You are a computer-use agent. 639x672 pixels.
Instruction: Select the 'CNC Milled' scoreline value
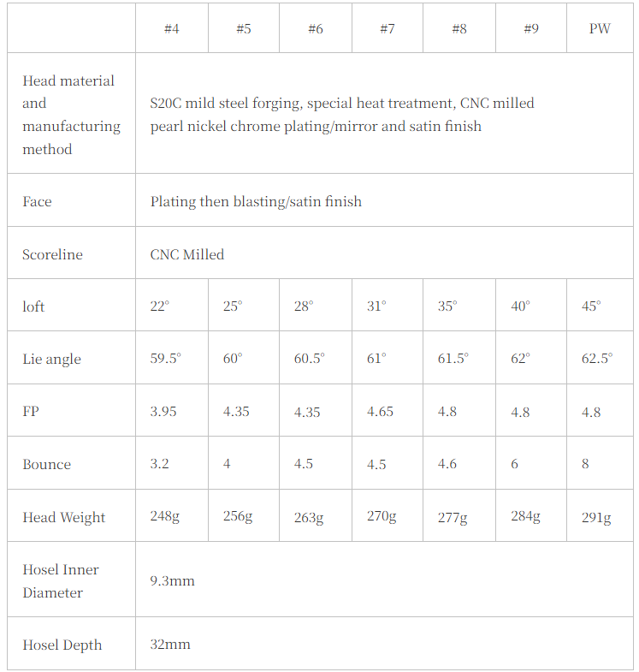pyautogui.click(x=186, y=254)
